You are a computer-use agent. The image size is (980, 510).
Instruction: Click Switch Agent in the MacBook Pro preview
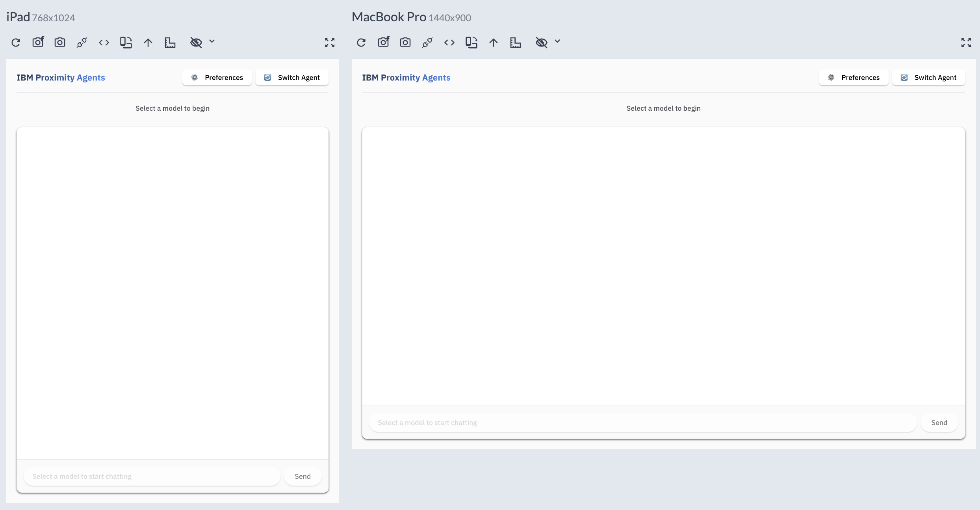point(929,78)
